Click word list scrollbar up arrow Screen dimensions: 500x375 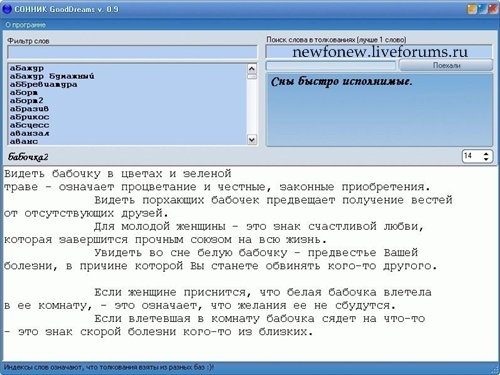(x=252, y=68)
